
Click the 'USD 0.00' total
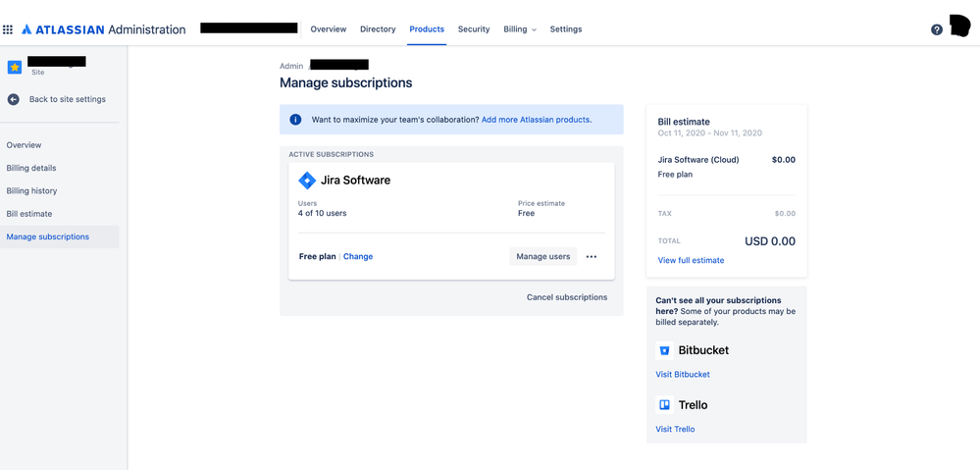pyautogui.click(x=770, y=242)
